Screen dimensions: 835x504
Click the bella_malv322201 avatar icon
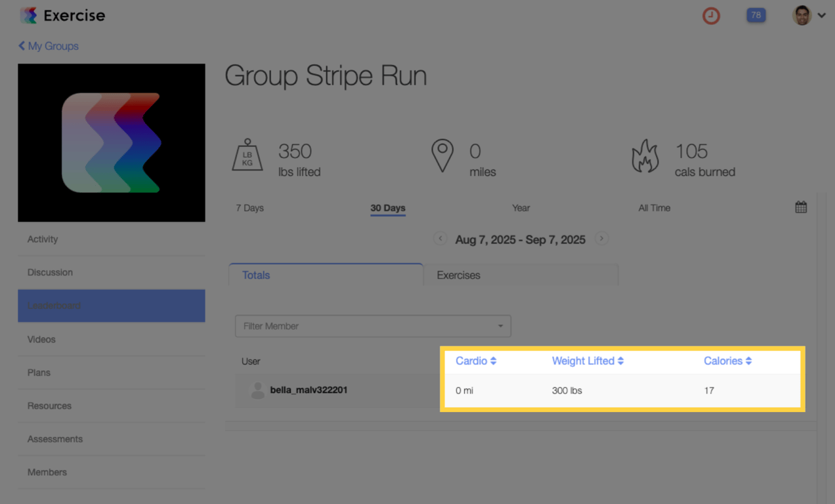click(257, 390)
